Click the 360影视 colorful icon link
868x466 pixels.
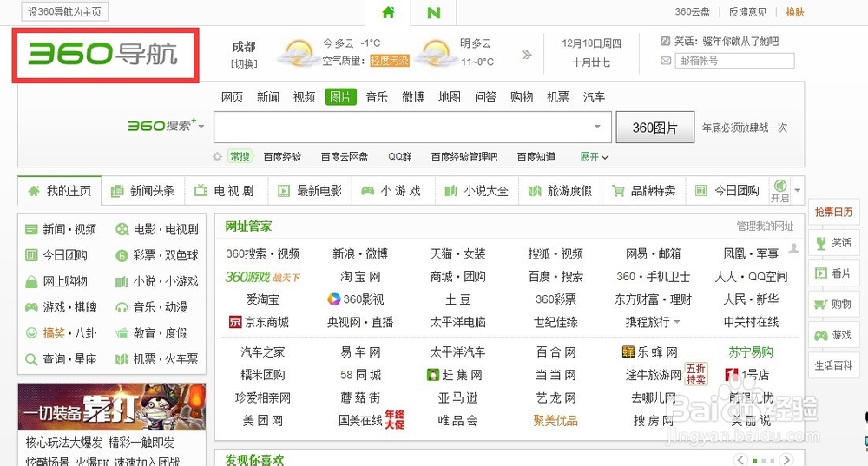click(x=334, y=299)
